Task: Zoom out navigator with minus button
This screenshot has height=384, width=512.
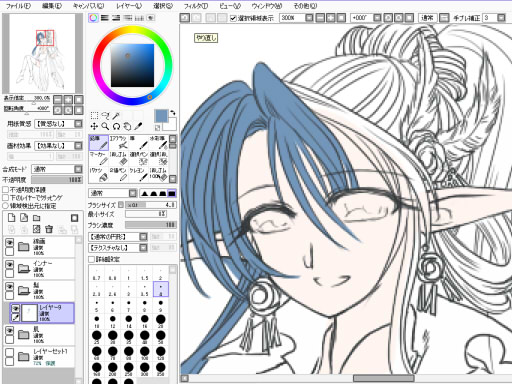Action: coord(58,99)
